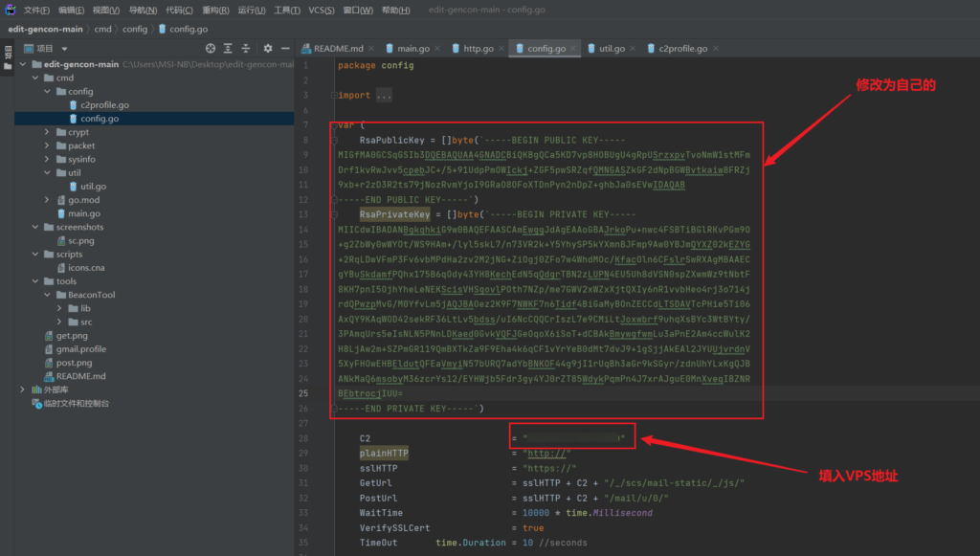Click the 外部库 library icon
This screenshot has height=556, width=980.
(x=36, y=389)
